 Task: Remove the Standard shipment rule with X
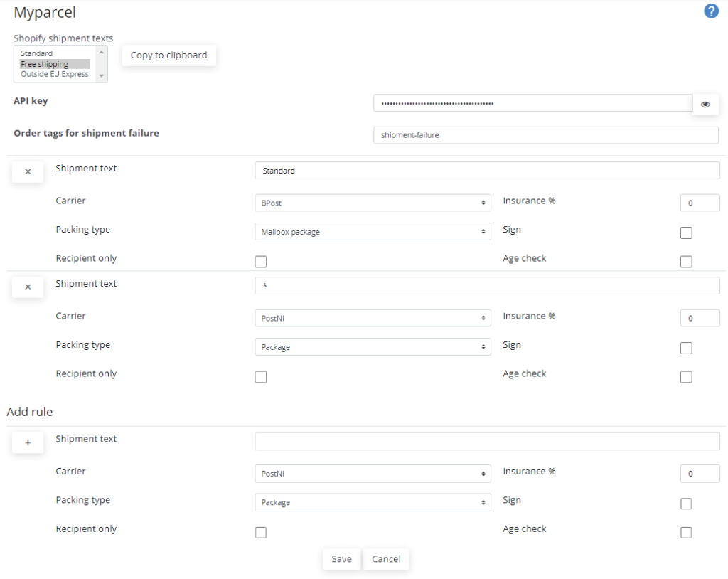coord(28,171)
